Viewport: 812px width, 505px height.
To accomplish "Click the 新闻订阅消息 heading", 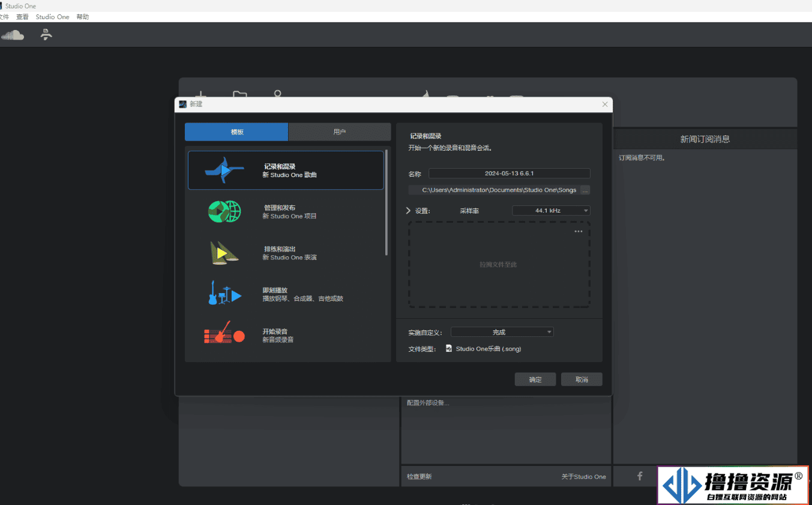I will (705, 139).
